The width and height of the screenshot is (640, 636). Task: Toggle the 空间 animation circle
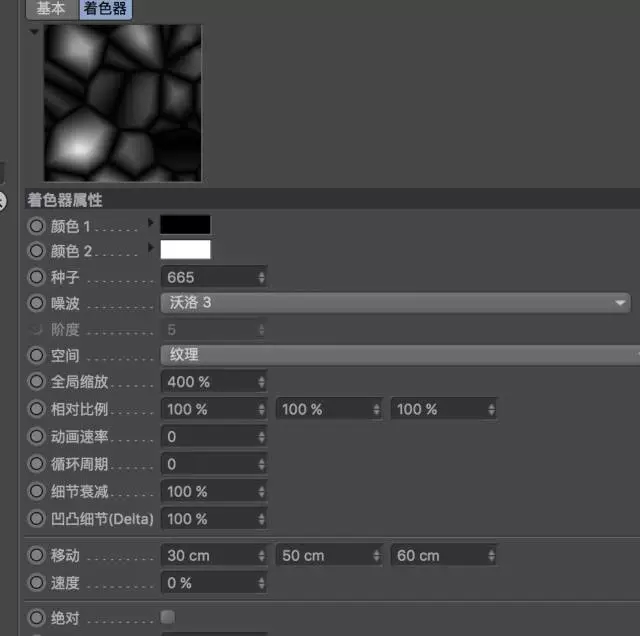coord(36,355)
